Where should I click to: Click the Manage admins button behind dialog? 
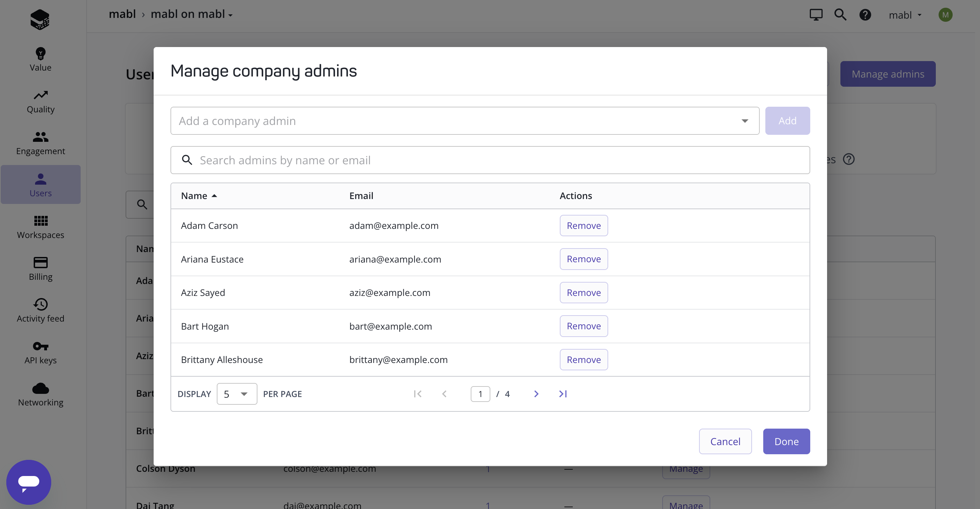[x=887, y=74]
